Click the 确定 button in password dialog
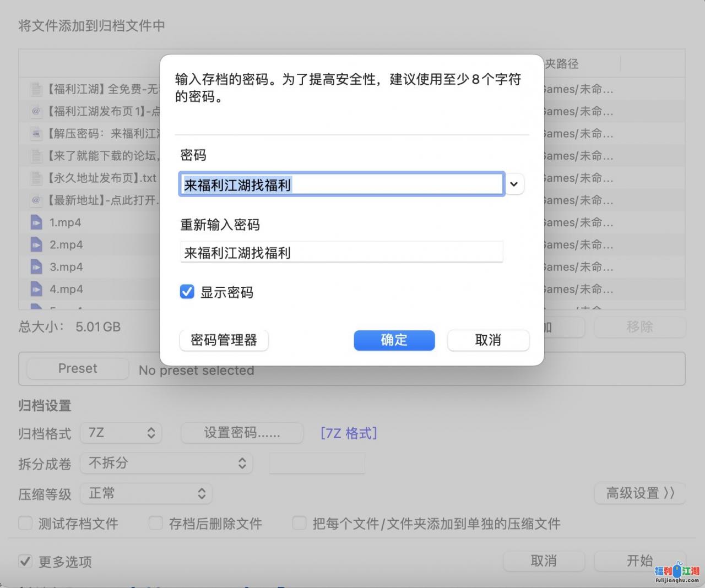The height and width of the screenshot is (588, 705). click(394, 340)
